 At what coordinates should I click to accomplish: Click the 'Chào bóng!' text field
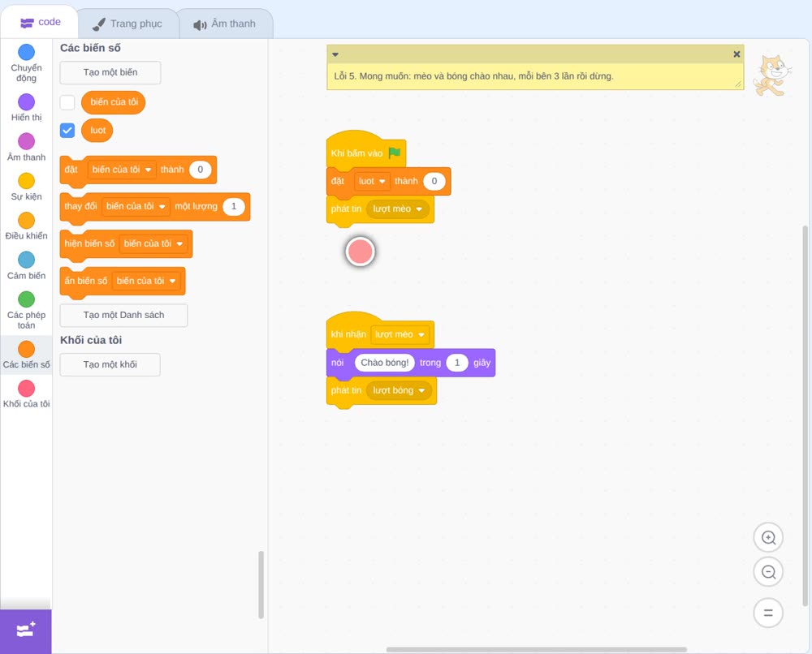(385, 363)
